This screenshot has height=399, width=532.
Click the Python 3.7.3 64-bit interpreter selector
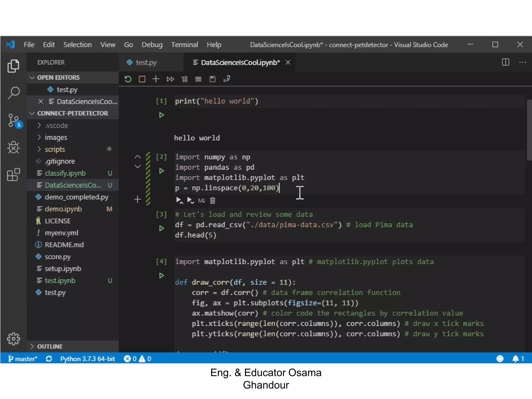tap(88, 359)
